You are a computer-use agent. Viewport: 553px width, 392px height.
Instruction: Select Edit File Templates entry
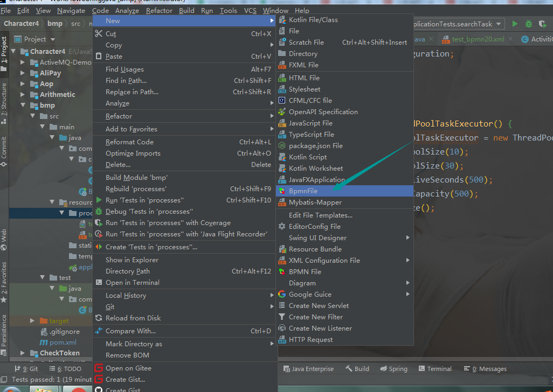(344, 215)
